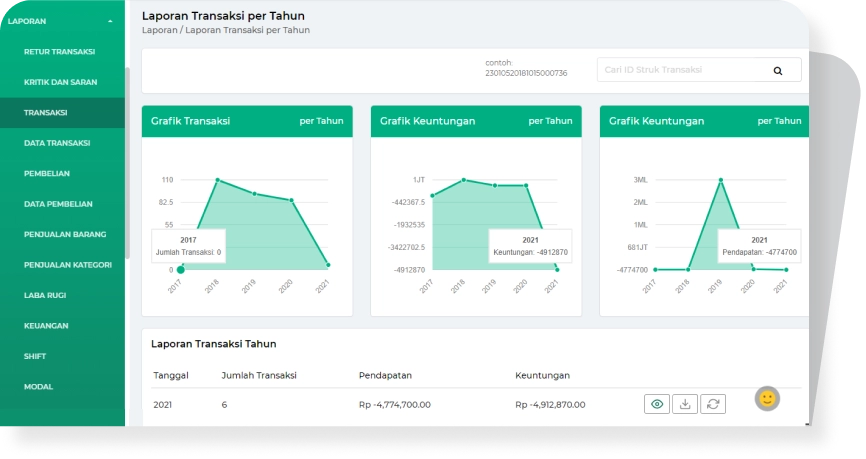Select Laba Rugi in sidebar

coord(44,295)
